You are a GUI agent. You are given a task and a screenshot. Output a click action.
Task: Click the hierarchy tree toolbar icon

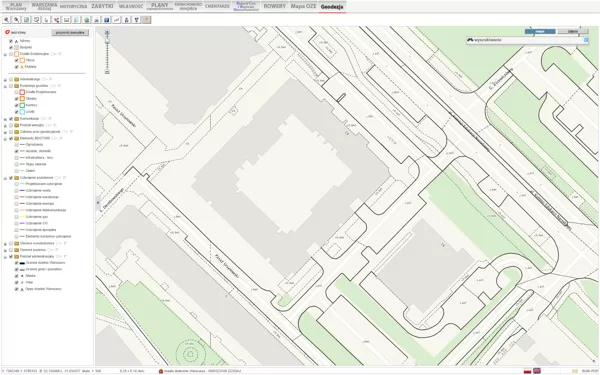point(126,20)
